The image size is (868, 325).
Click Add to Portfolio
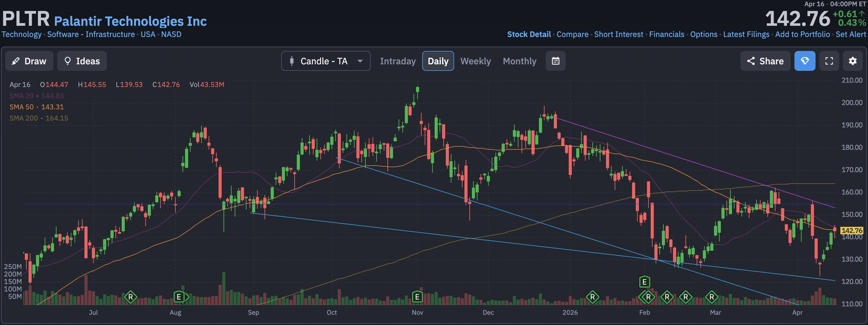(x=802, y=34)
